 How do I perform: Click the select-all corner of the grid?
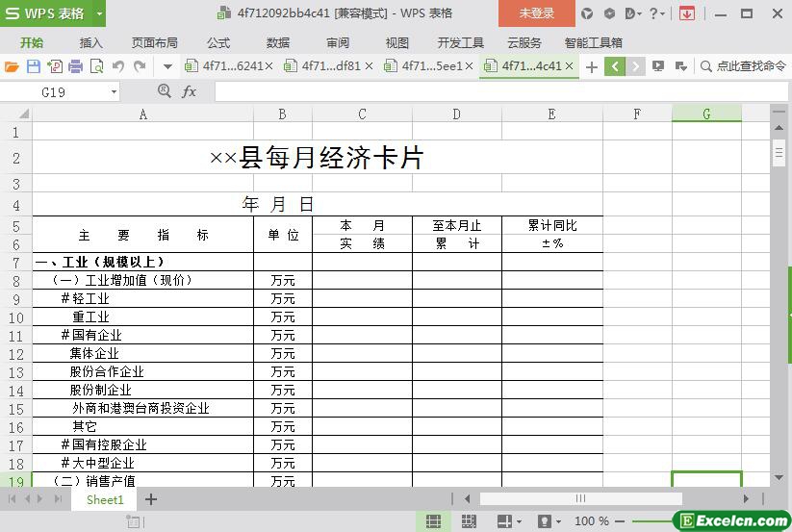pos(22,114)
